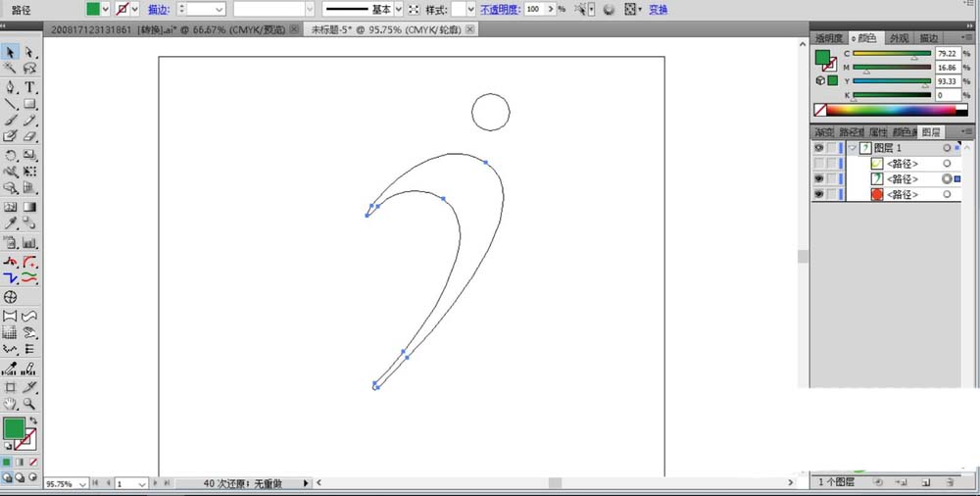Select the Eraser tool
The width and height of the screenshot is (980, 496).
coord(28,135)
